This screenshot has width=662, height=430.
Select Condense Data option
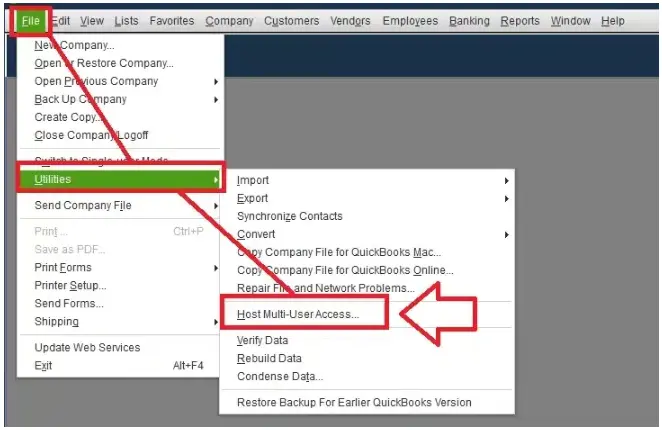point(366,376)
